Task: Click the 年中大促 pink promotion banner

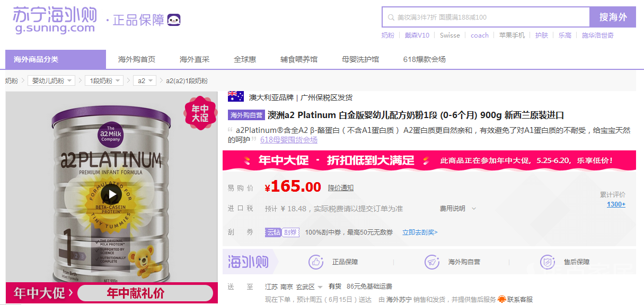Action: [x=429, y=160]
